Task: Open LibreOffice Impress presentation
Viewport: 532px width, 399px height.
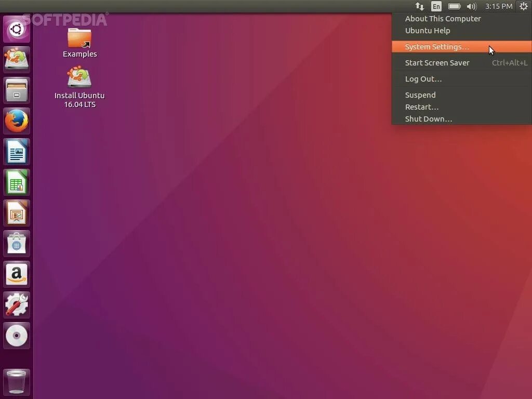Action: (x=16, y=212)
